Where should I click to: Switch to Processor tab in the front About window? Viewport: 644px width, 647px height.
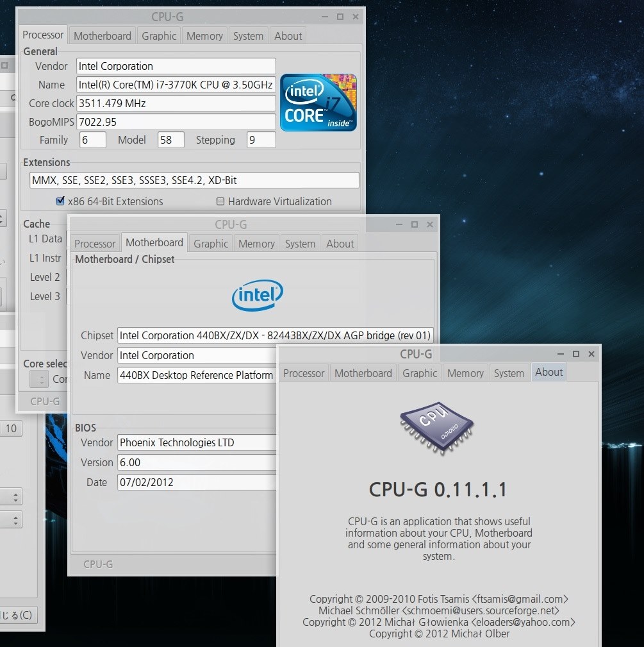click(x=304, y=373)
